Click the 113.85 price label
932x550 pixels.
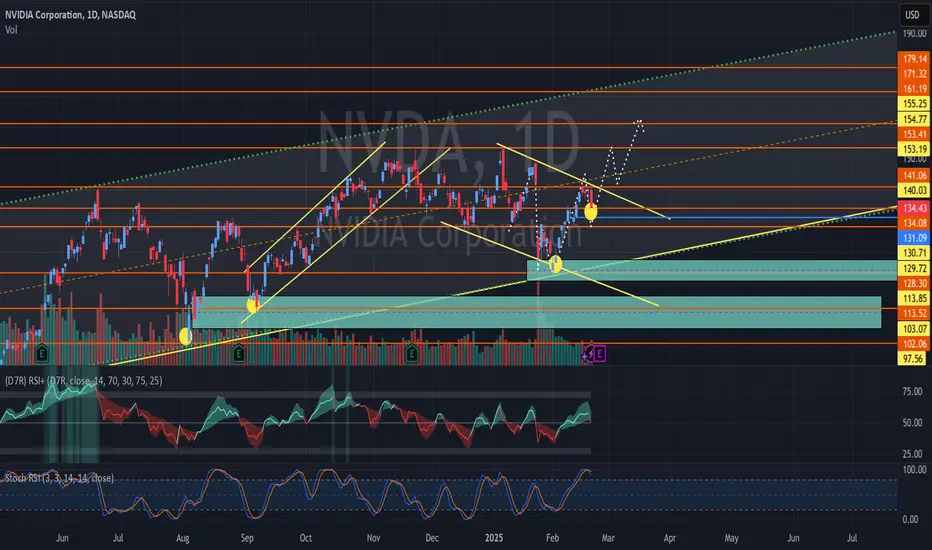point(914,298)
